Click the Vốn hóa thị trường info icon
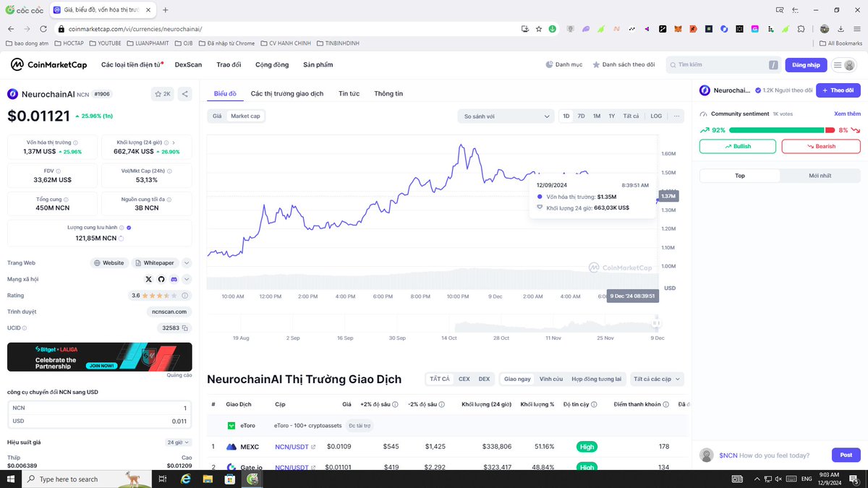This screenshot has width=868, height=488. coord(75,142)
